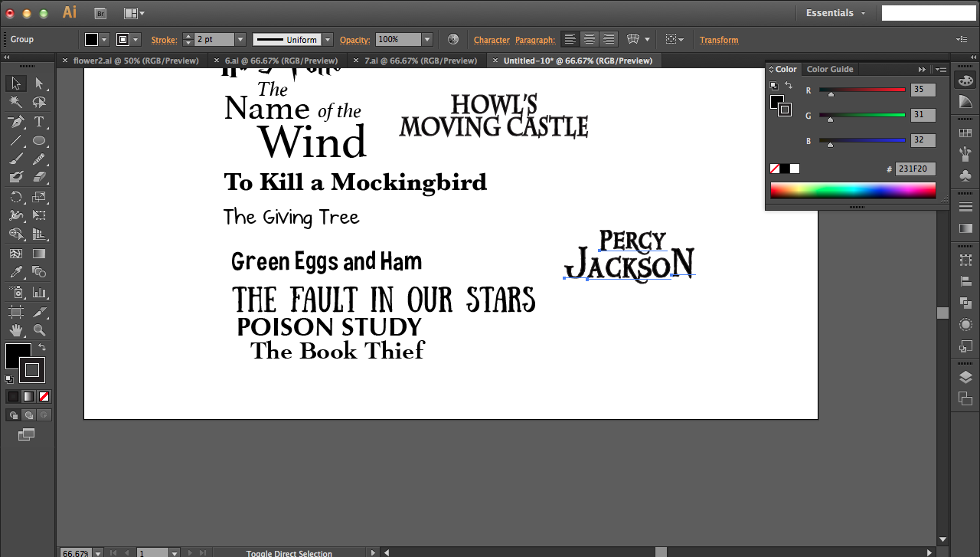Open the stroke color dropdown in control bar
This screenshot has height=557, width=980.
coord(136,39)
